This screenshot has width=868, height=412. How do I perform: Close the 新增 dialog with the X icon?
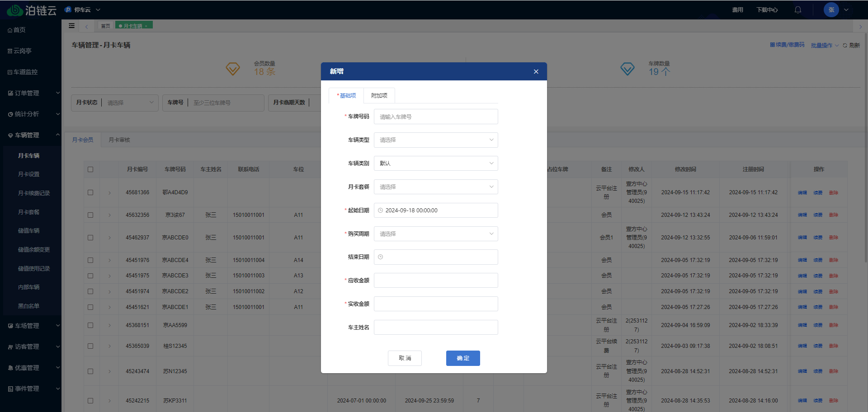click(x=536, y=71)
